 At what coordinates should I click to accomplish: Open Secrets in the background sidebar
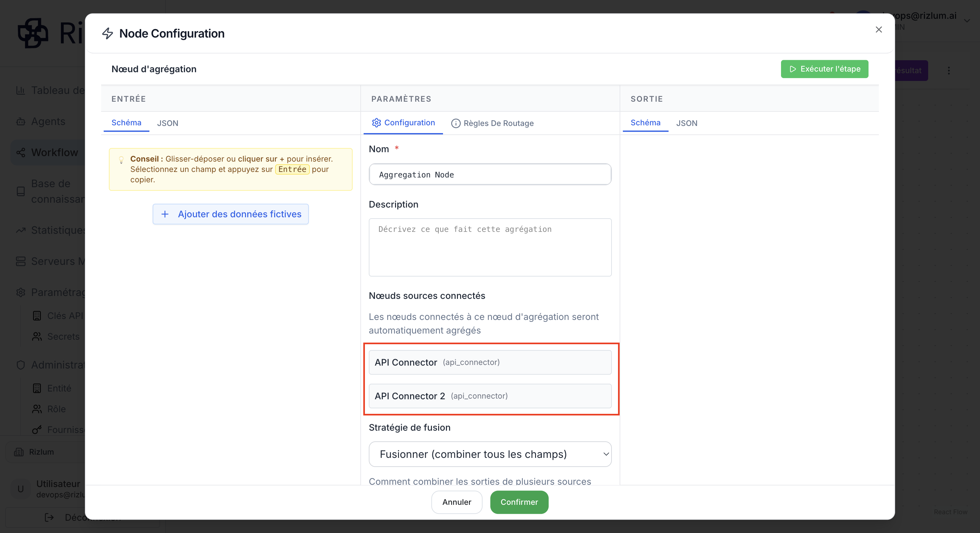[x=63, y=337]
